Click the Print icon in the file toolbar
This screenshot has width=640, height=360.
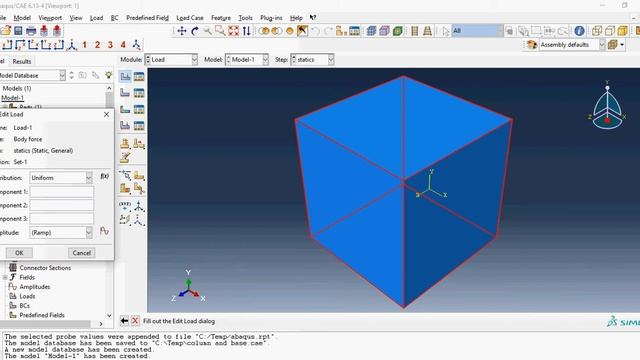[31, 31]
